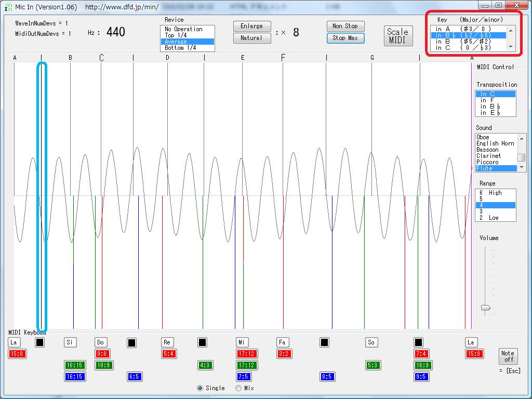The height and width of the screenshot is (399, 532).
Task: Select Range '2 Low'
Action: click(496, 218)
